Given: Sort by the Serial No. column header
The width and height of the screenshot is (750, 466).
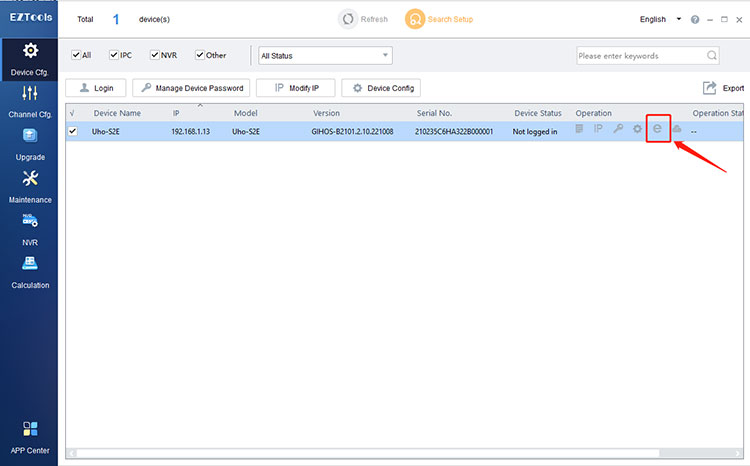Looking at the screenshot, I should 434,113.
